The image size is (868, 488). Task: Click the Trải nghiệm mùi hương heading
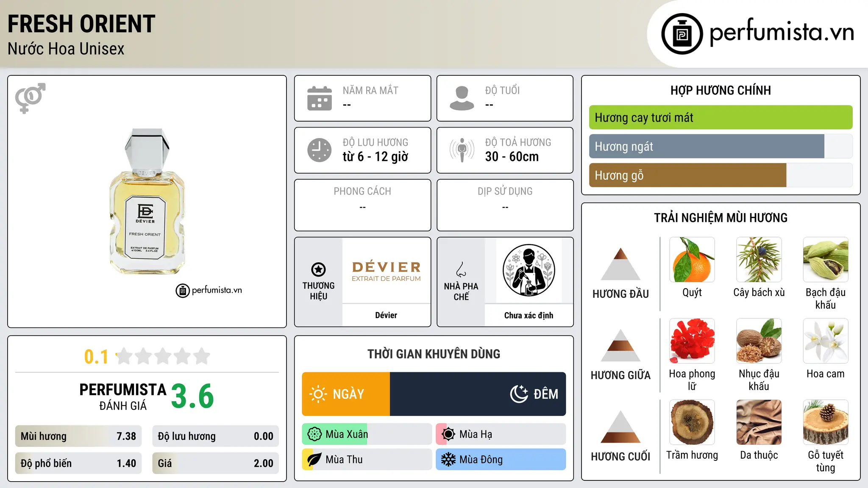721,218
